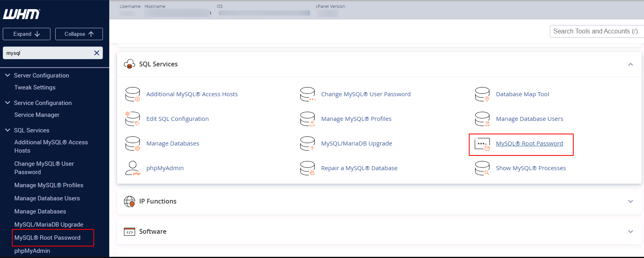Open Additional MySQL Access Hosts in sidebar
The height and width of the screenshot is (258, 644).
click(51, 146)
